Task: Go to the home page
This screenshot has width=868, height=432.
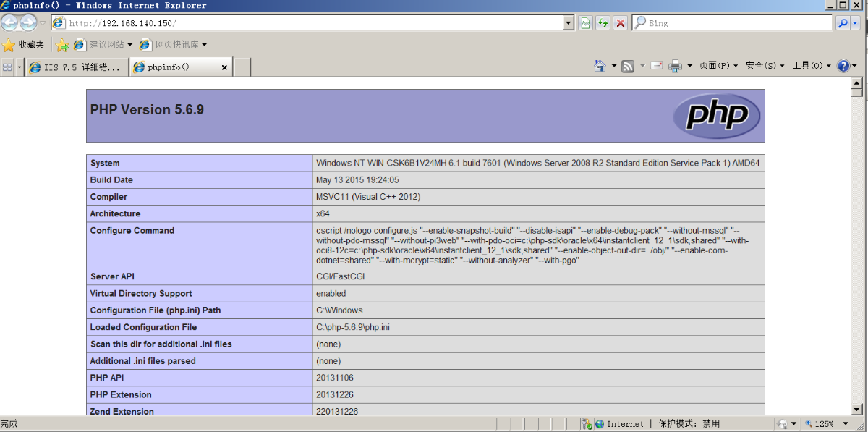Action: tap(601, 65)
